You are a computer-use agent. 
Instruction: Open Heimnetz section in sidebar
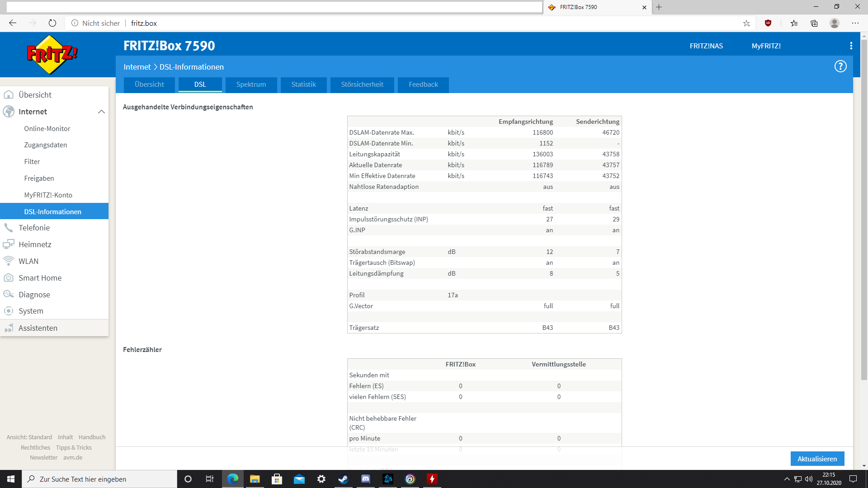pos(35,244)
